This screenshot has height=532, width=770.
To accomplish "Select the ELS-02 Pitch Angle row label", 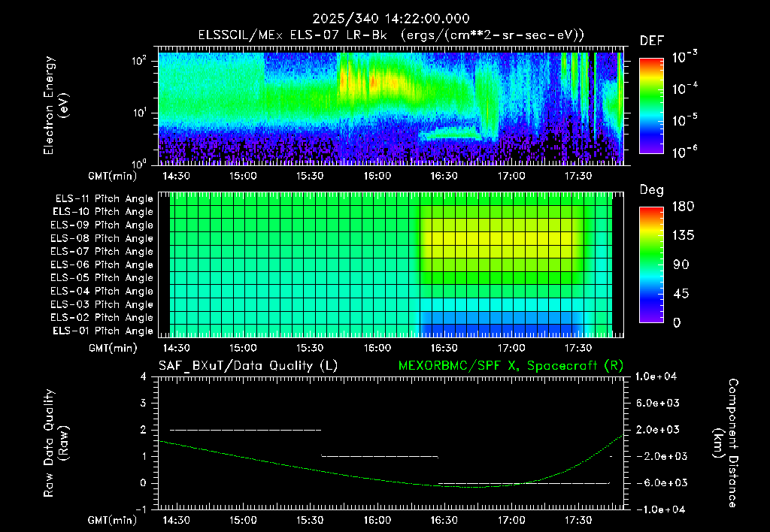I will click(102, 318).
